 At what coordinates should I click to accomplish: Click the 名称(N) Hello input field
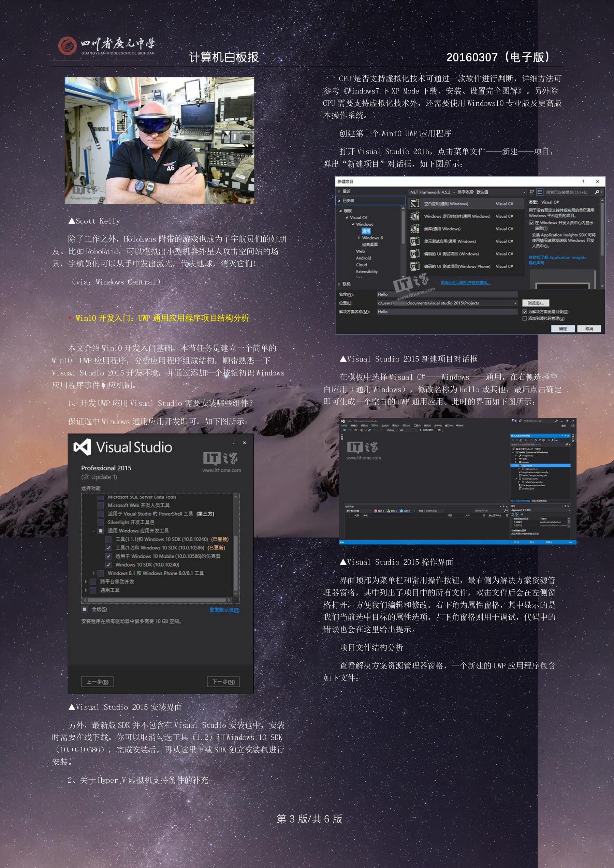coord(447,294)
